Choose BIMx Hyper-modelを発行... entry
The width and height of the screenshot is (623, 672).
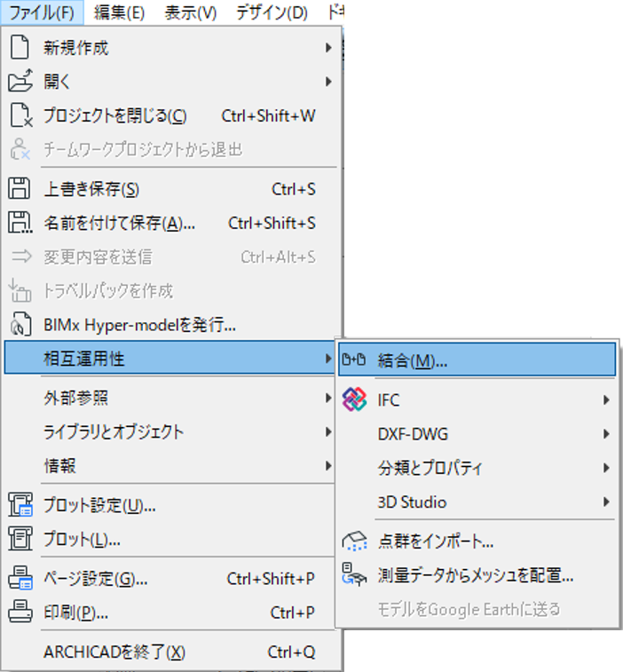[171, 325]
